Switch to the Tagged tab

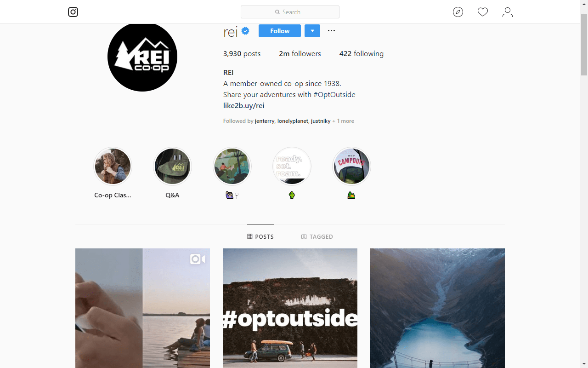[317, 236]
